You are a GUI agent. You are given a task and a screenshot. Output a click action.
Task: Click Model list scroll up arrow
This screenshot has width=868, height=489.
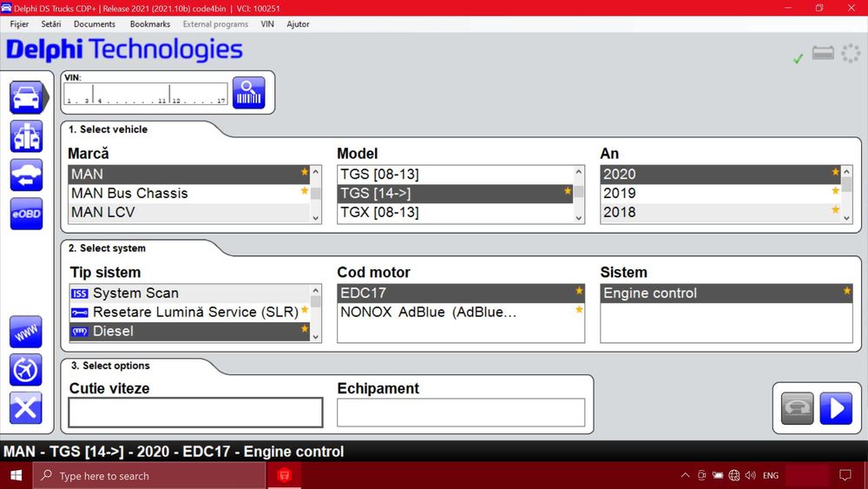(578, 171)
